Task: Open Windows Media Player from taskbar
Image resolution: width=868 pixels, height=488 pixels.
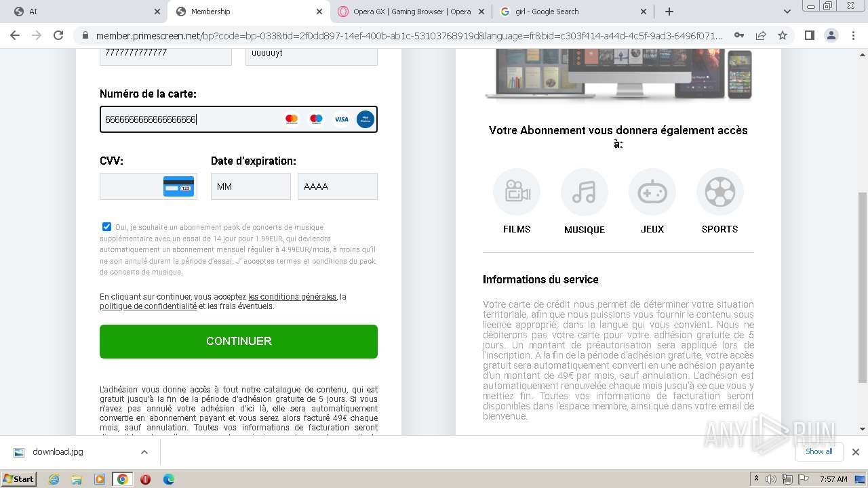Action: click(100, 479)
